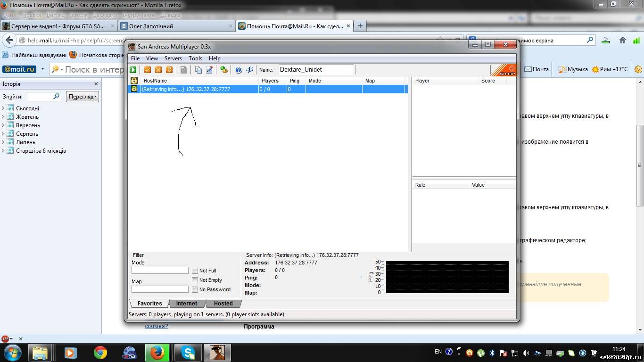Click the Copy Server Info icon

click(198, 70)
